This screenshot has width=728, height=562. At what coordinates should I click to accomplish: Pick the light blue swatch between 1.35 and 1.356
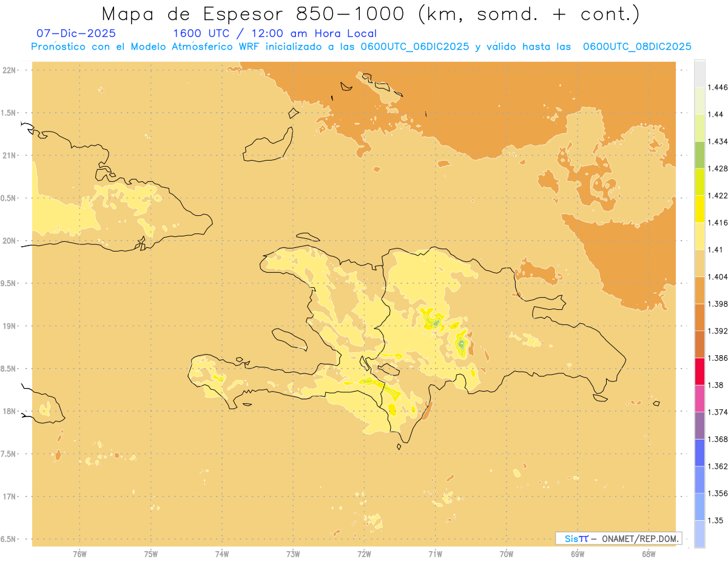pyautogui.click(x=699, y=506)
